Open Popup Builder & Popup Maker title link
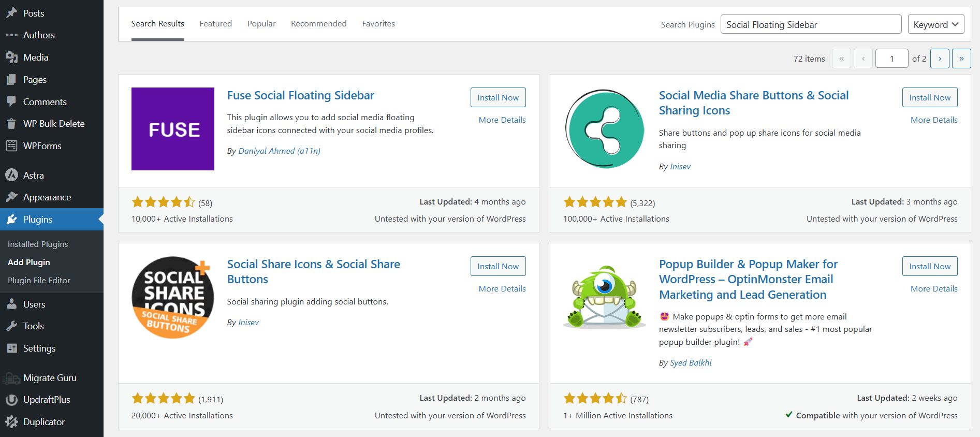 pyautogui.click(x=748, y=279)
